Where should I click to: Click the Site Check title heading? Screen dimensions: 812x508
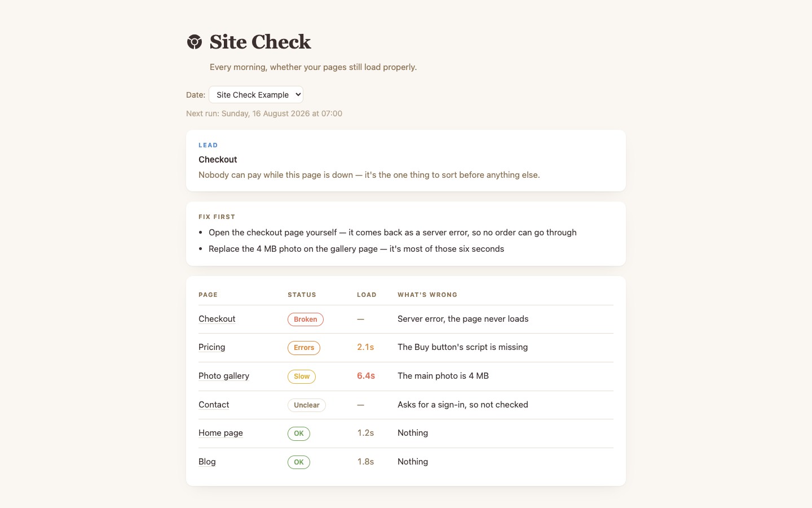point(261,42)
